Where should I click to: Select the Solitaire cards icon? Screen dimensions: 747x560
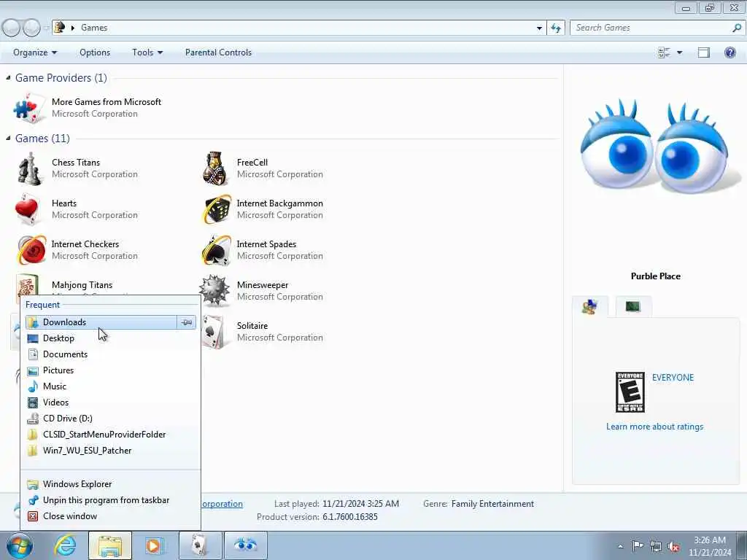tap(214, 332)
